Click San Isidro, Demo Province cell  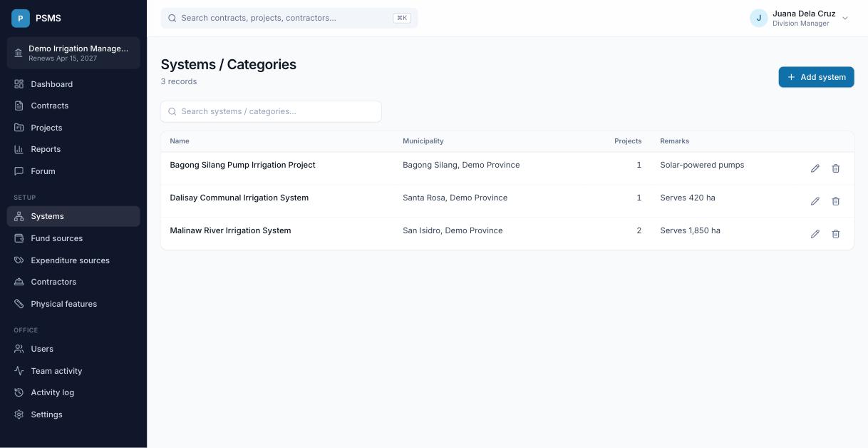(453, 230)
